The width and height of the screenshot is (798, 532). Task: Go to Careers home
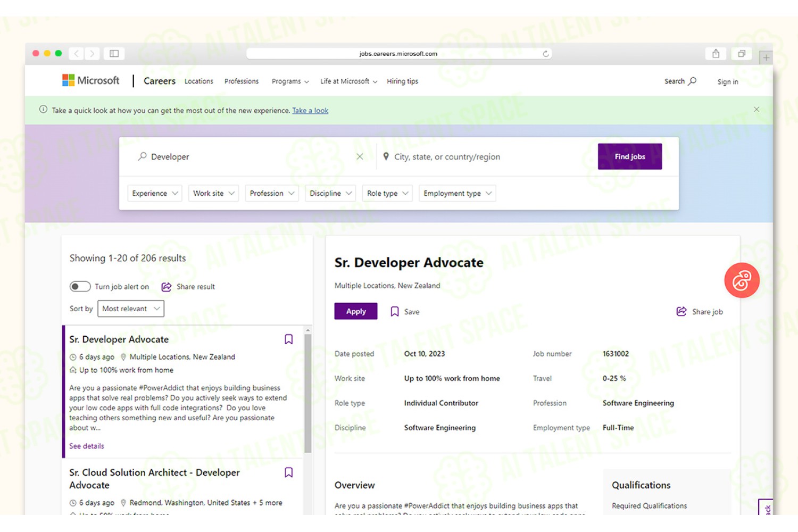(160, 81)
